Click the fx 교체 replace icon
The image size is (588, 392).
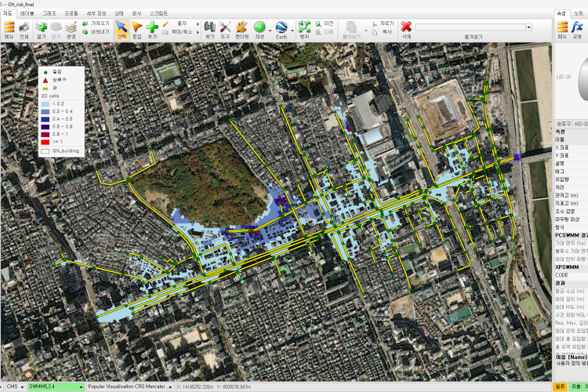click(x=577, y=30)
